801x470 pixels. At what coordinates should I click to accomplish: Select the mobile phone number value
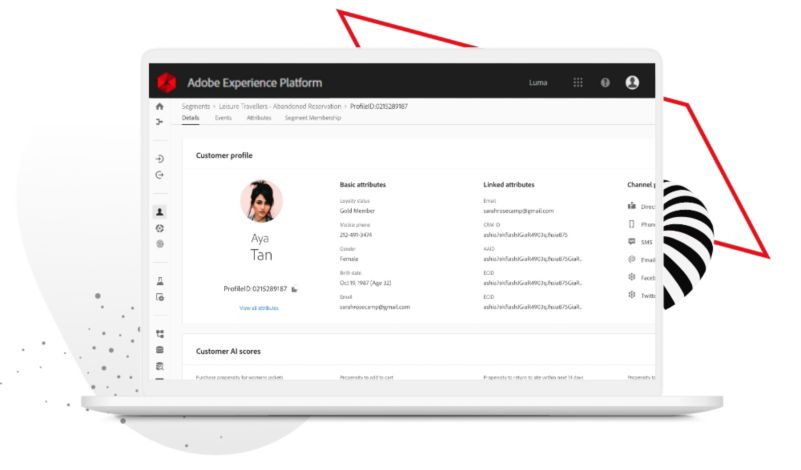356,235
